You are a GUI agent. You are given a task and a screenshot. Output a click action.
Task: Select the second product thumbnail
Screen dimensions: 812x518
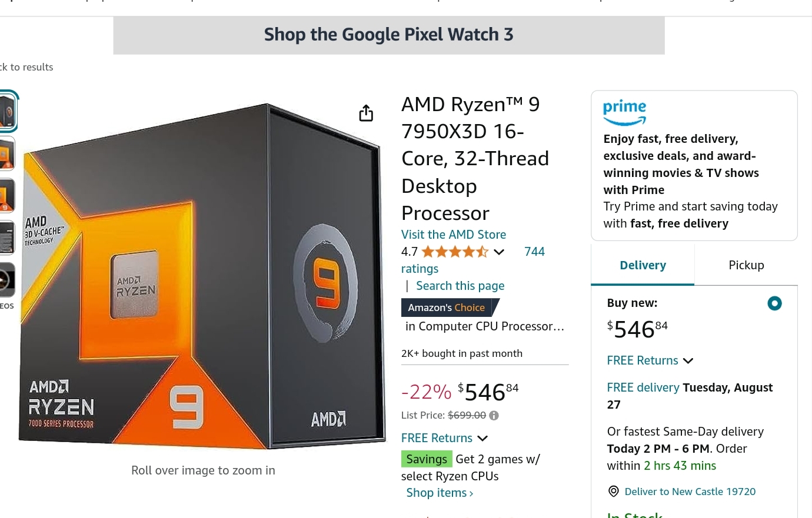pos(6,153)
